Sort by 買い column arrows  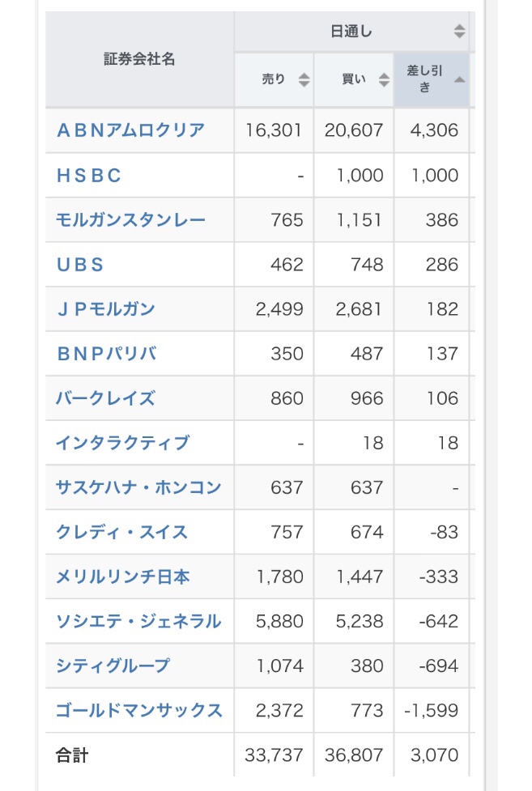tap(384, 79)
